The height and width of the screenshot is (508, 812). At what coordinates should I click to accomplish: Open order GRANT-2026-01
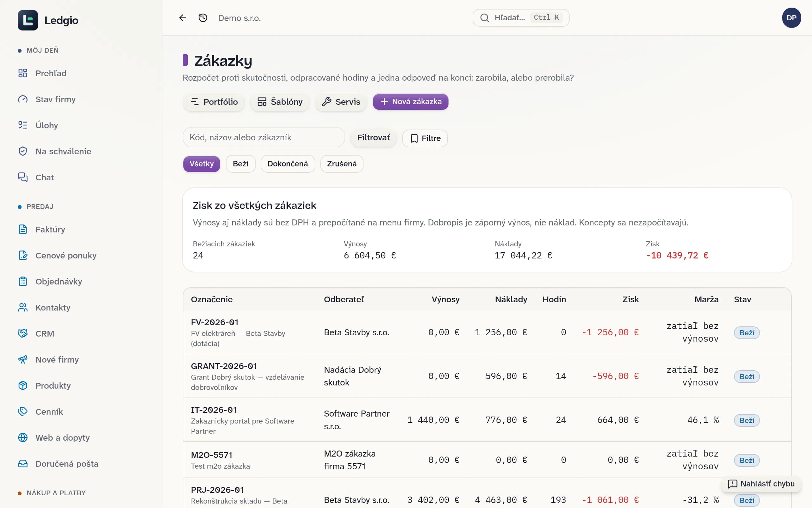224,366
